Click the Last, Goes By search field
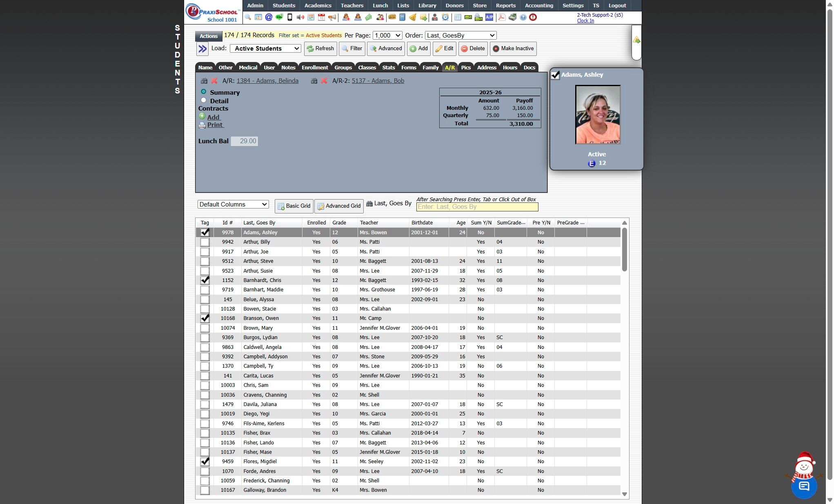Screen dimensions: 834x504 (477, 207)
